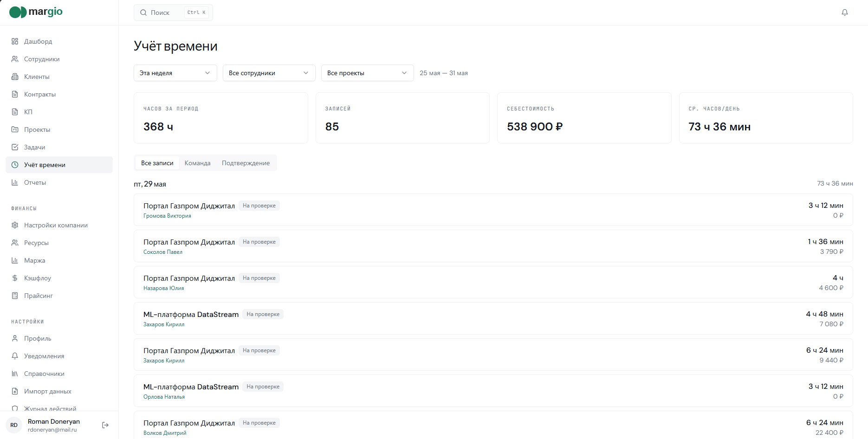Open ML-платформа DataStream entry by Захаров Кирилл
The height and width of the screenshot is (439, 868).
tap(493, 318)
